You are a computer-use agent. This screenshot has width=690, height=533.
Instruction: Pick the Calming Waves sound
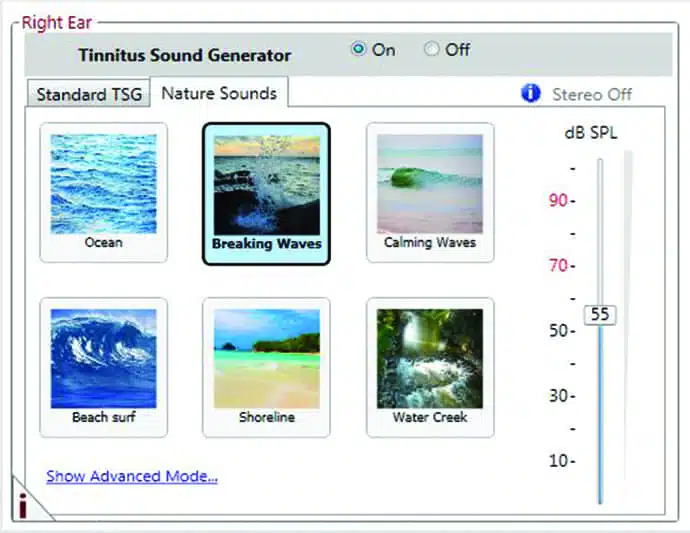click(x=429, y=190)
